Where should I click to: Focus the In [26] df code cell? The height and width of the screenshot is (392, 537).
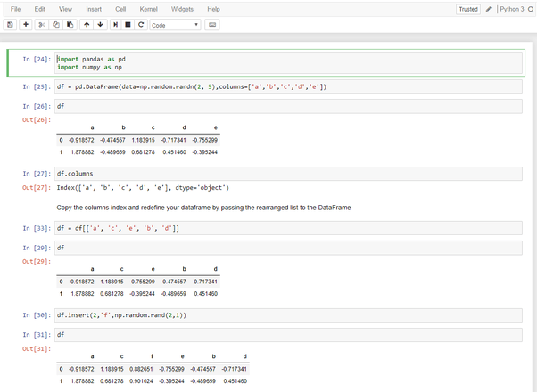[x=288, y=106]
